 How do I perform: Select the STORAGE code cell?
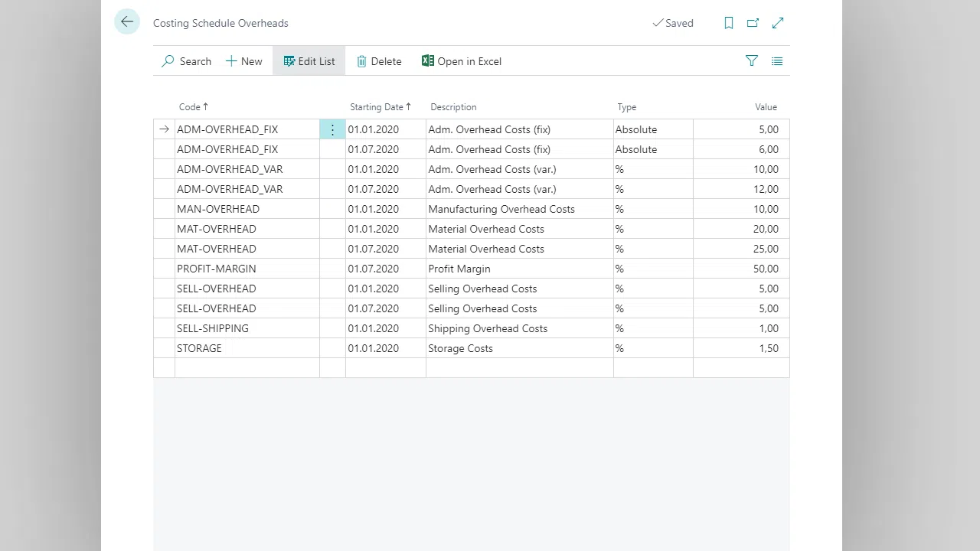point(247,348)
